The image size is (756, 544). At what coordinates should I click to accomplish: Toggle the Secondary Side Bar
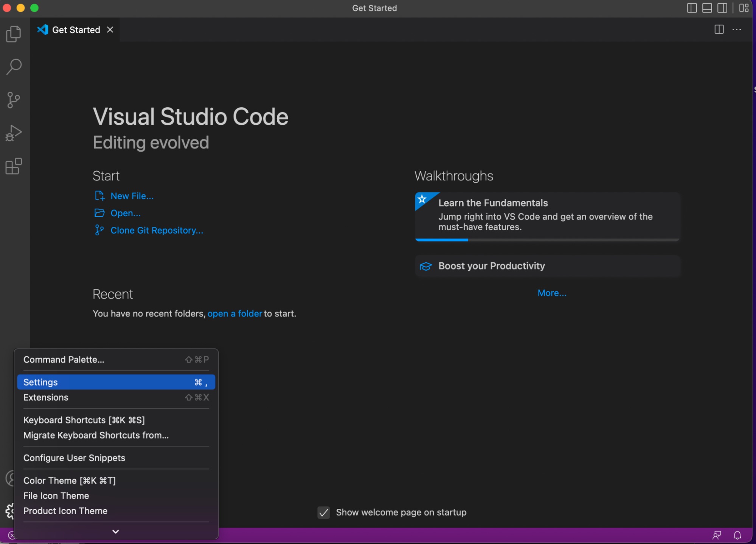(x=722, y=8)
